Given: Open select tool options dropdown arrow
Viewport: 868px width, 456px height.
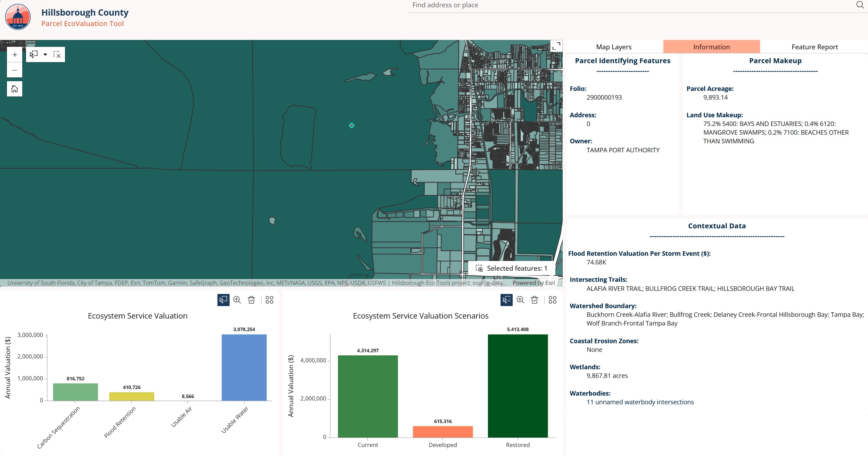Looking at the screenshot, I should (45, 54).
